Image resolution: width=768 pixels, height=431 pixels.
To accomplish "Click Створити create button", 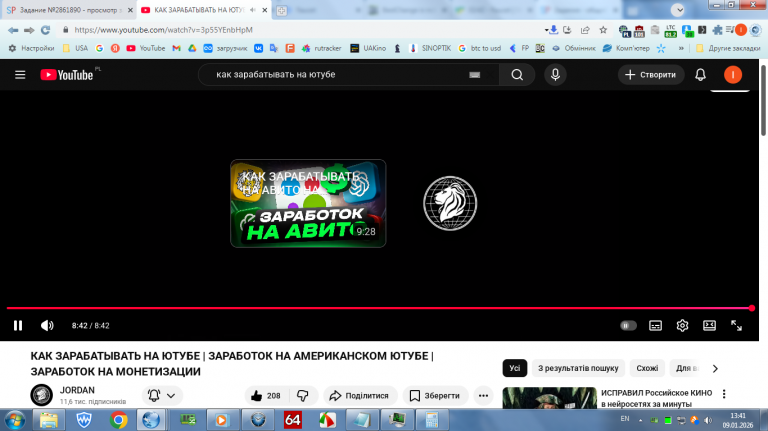I will pos(651,75).
